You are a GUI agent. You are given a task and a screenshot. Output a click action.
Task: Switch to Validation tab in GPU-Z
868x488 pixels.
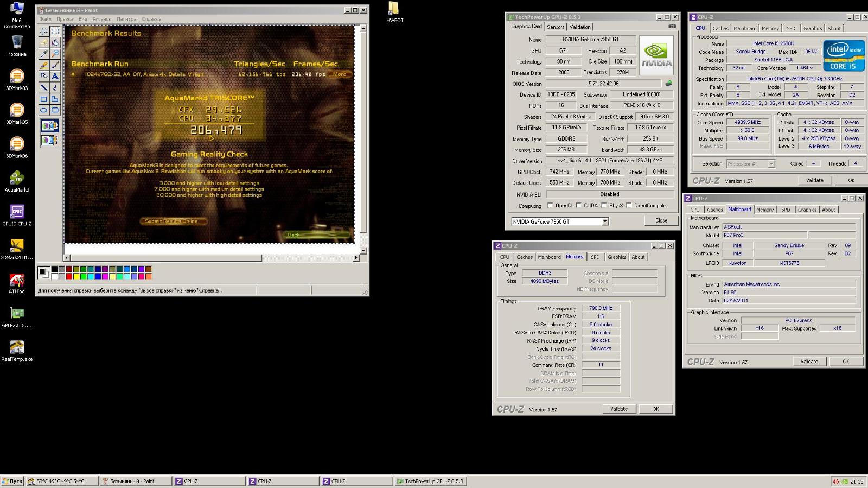click(580, 27)
